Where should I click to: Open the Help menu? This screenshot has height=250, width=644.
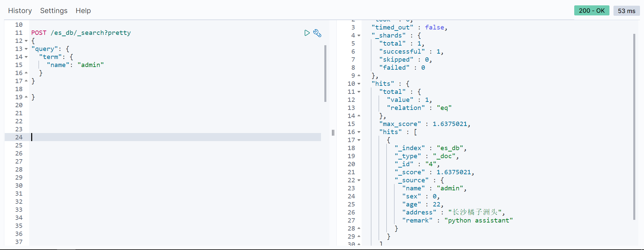click(83, 11)
